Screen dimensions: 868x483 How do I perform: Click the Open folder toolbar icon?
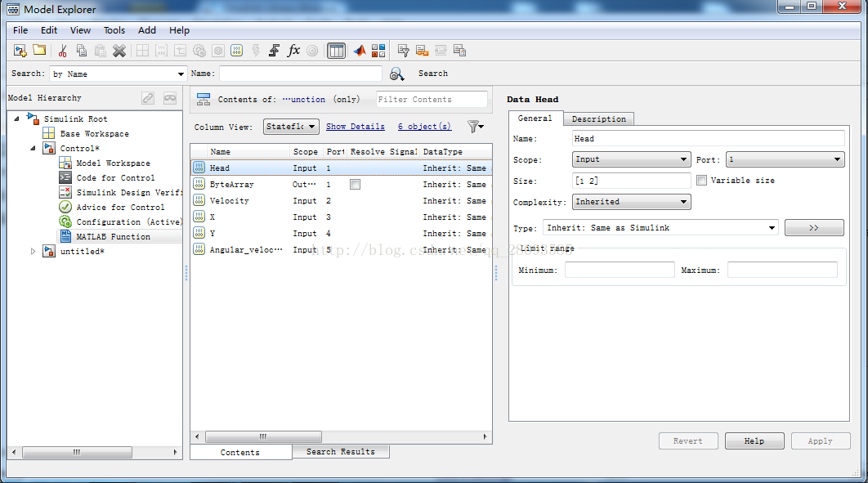[39, 51]
